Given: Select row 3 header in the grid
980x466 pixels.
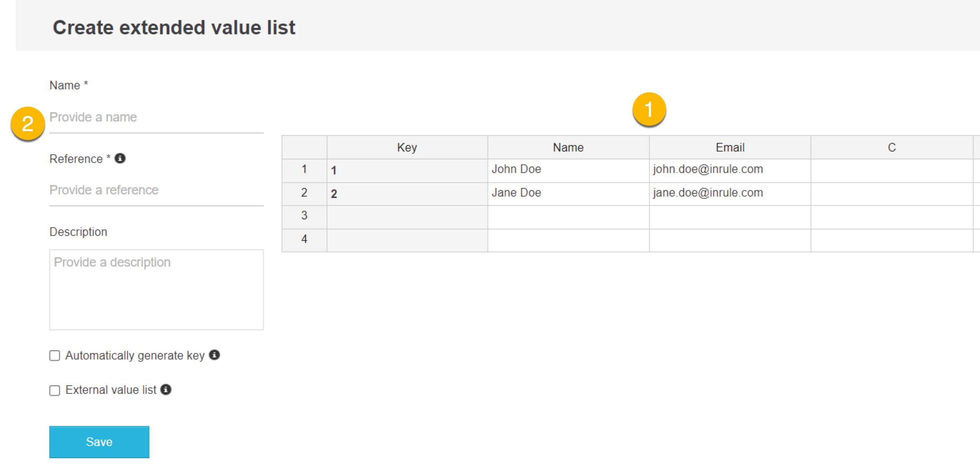Looking at the screenshot, I should [x=304, y=216].
